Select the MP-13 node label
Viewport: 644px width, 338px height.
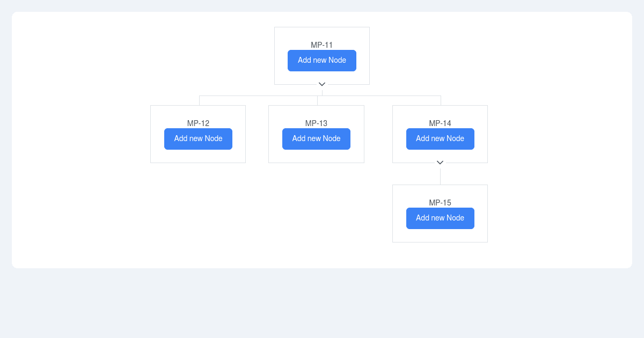pos(316,123)
